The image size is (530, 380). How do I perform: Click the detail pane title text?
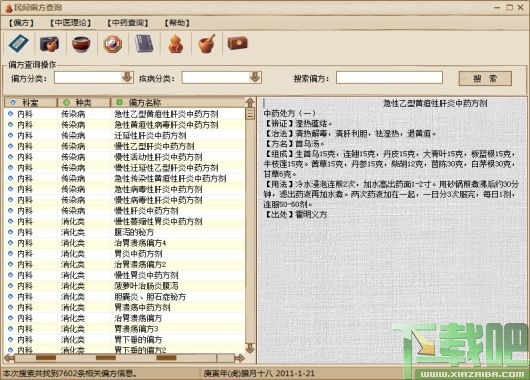tap(435, 103)
